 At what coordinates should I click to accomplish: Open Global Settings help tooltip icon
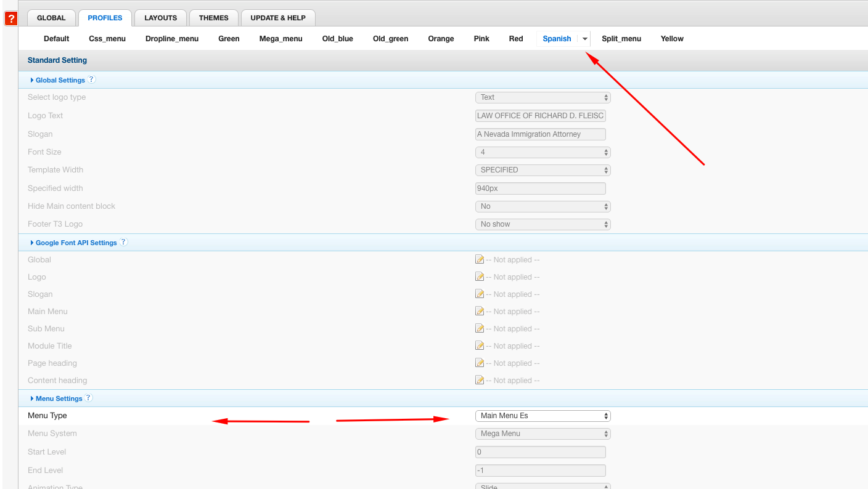(x=92, y=79)
